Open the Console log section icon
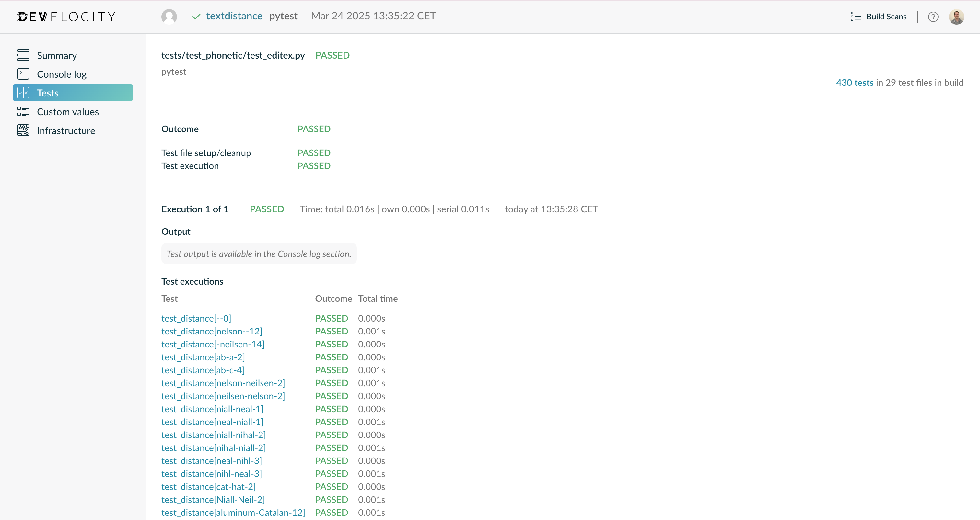Screen dimensions: 980x520 (x=23, y=74)
